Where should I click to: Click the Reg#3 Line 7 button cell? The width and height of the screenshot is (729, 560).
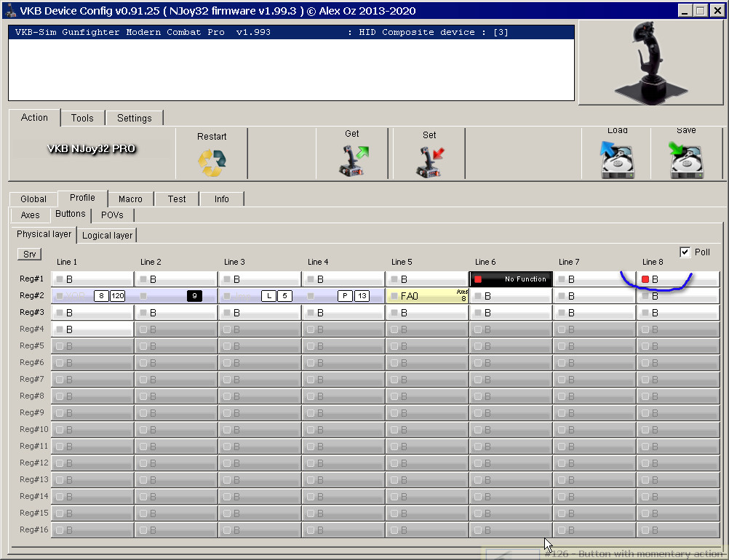pos(594,312)
